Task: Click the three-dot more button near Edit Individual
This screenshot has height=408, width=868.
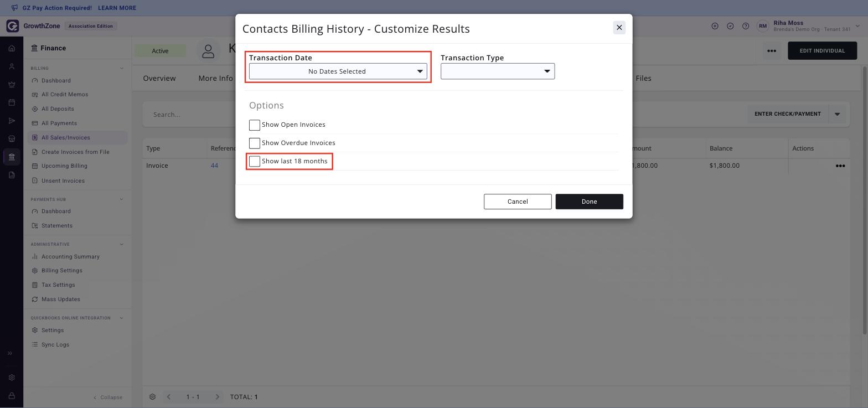Action: [x=771, y=51]
